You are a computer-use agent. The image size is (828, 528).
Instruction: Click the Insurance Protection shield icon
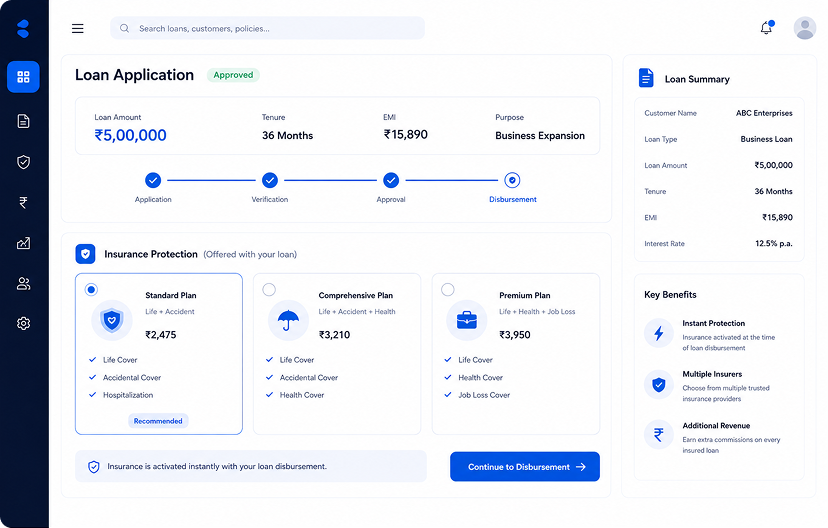click(86, 254)
